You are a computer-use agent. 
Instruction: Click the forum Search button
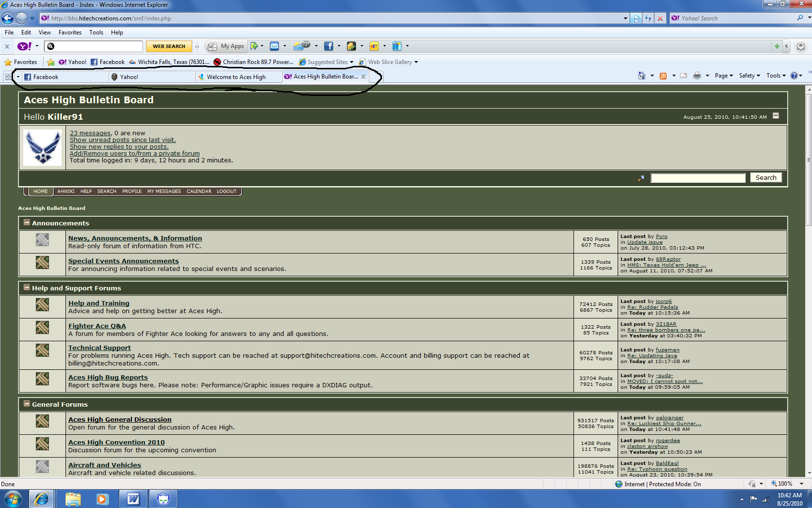pyautogui.click(x=766, y=178)
